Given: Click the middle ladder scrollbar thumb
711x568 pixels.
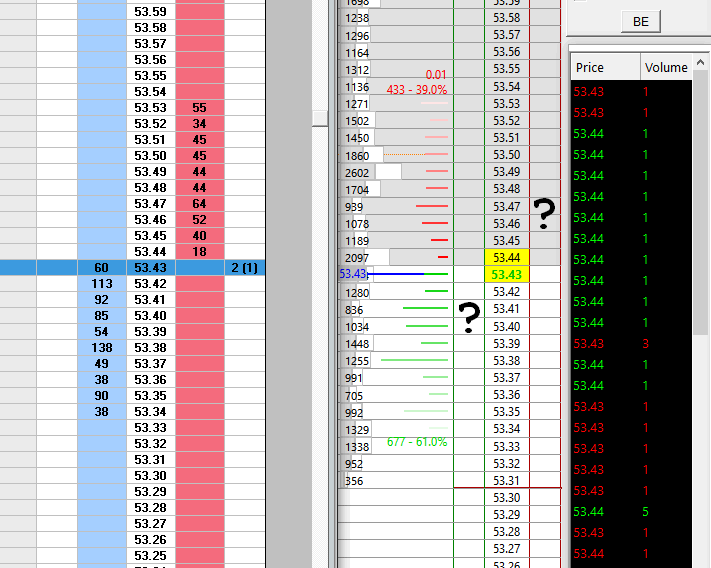Looking at the screenshot, I should coord(320,119).
